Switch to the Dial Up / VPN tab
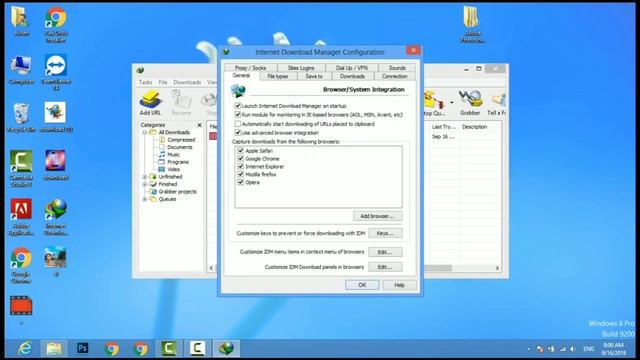Screen dimensions: 640x360 pyautogui.click(x=351, y=68)
